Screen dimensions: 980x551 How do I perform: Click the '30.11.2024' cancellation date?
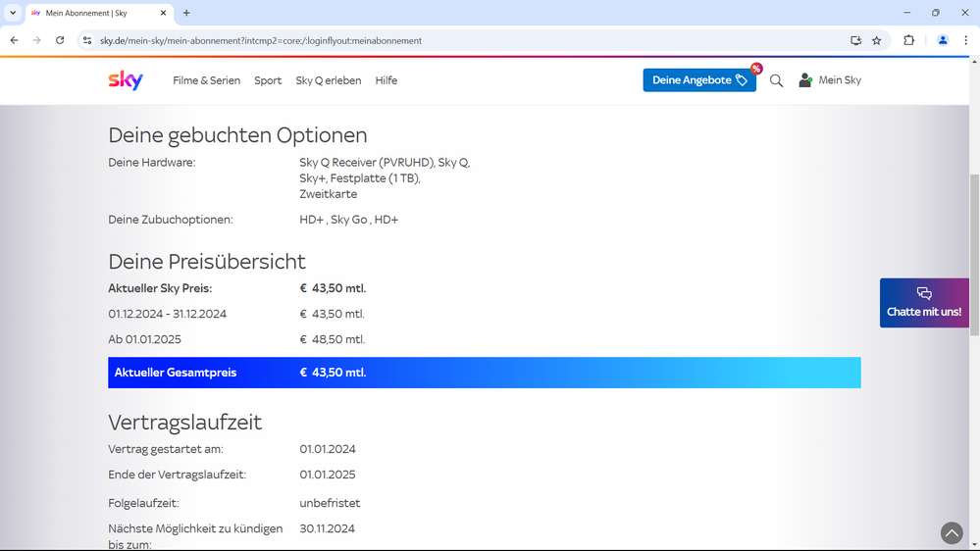click(x=327, y=528)
